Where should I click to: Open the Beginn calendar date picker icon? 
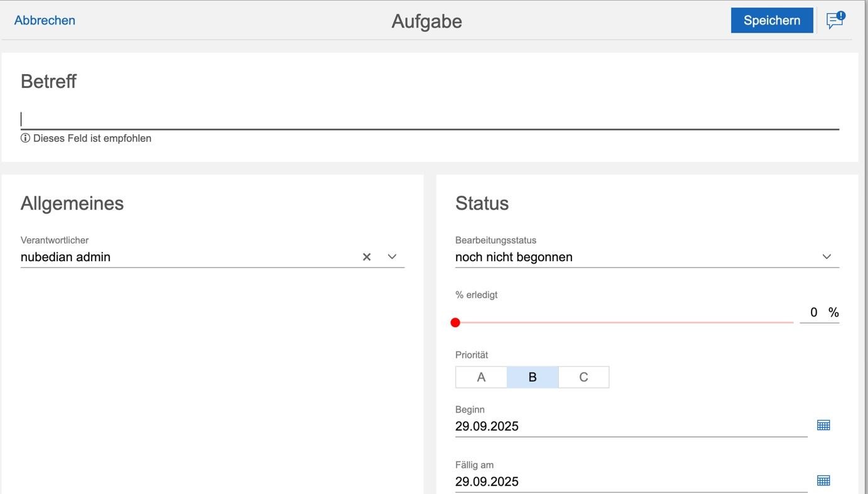[823, 425]
